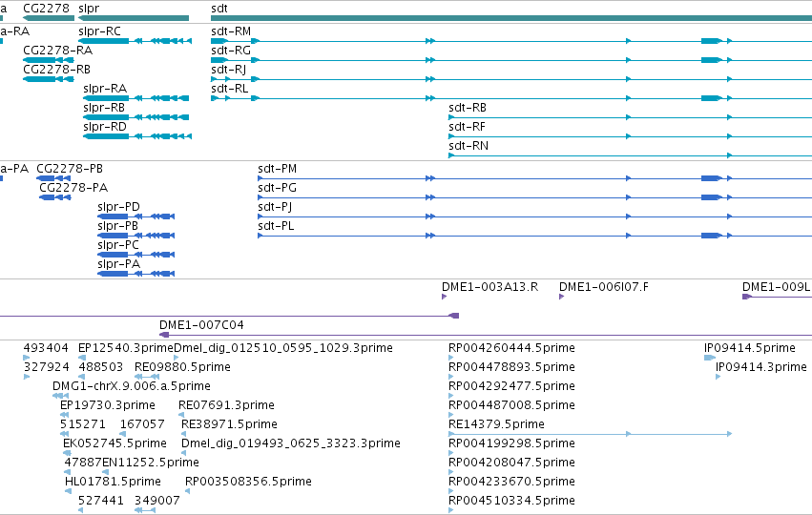Viewport: 812px width, 515px height.
Task: Click the EK052745.5prime label text
Action: pos(115,443)
